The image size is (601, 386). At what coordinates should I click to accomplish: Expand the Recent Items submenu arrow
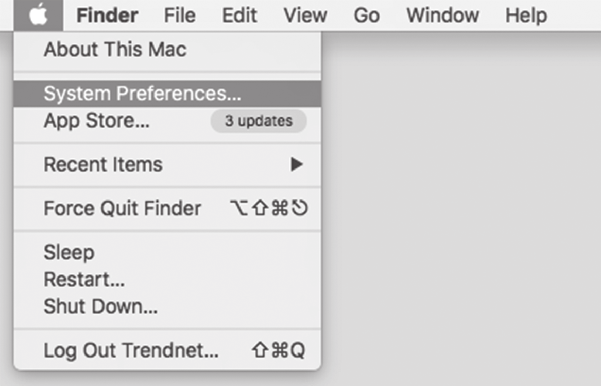(296, 164)
